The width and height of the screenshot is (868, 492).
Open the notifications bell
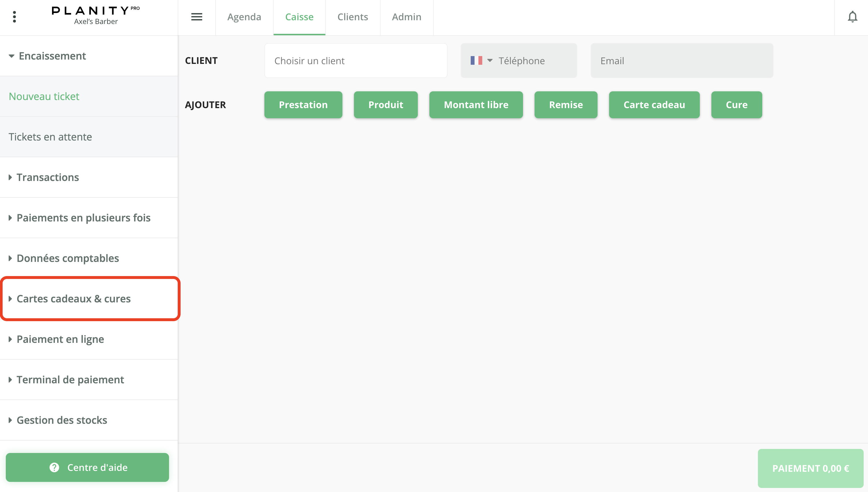(x=852, y=17)
